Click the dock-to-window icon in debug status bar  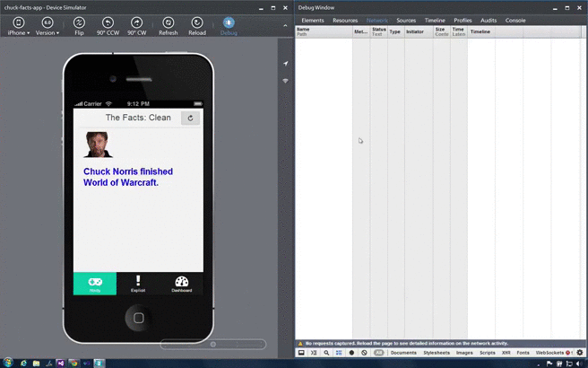(x=301, y=353)
